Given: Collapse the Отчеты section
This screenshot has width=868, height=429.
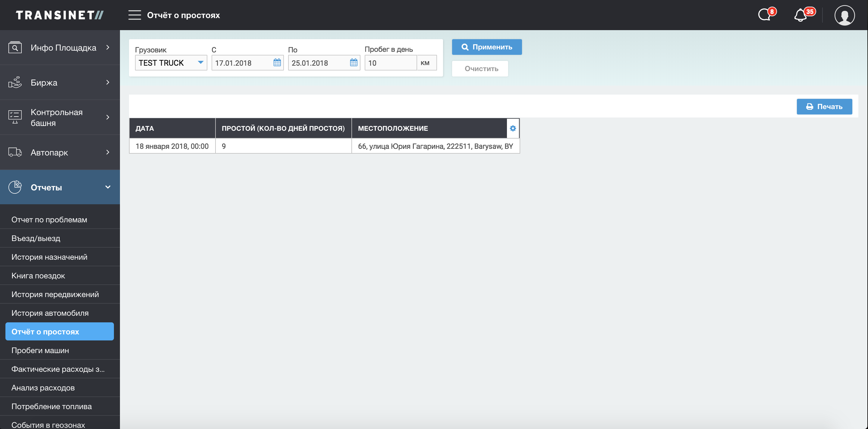Looking at the screenshot, I should (x=60, y=187).
